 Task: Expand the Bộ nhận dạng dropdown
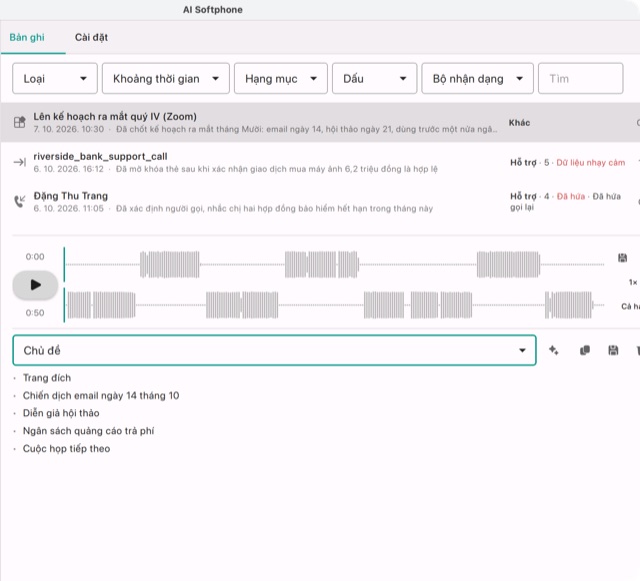pyautogui.click(x=477, y=78)
